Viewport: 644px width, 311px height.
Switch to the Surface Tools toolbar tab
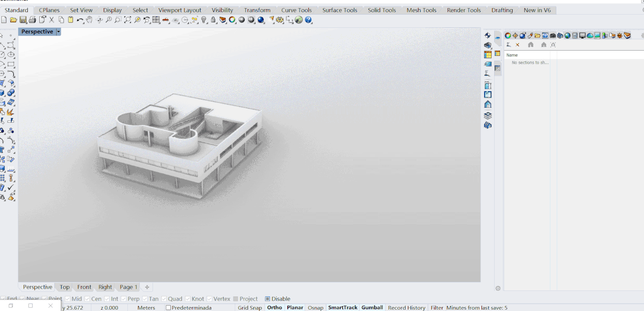coord(340,10)
